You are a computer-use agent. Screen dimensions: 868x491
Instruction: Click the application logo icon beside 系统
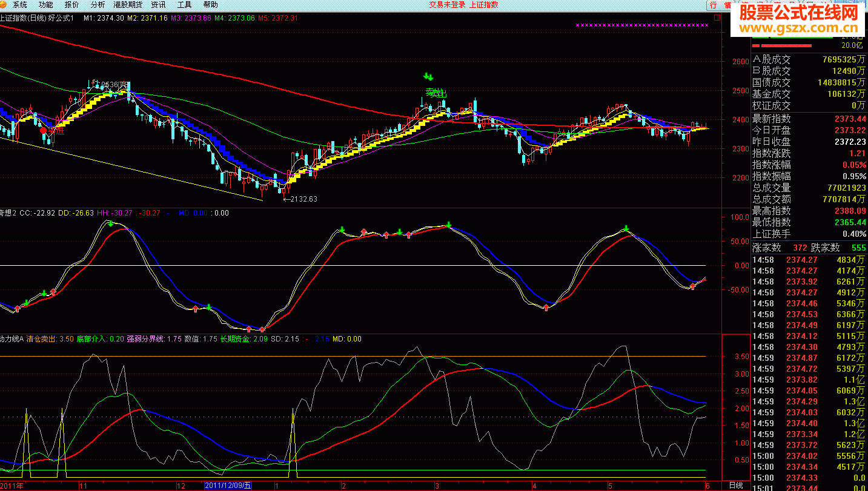click(x=4, y=4)
